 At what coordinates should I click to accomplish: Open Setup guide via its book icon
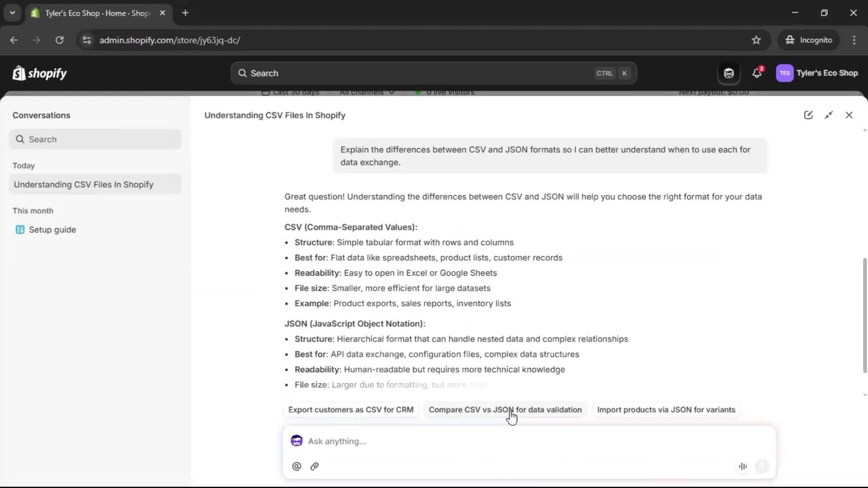pos(20,230)
